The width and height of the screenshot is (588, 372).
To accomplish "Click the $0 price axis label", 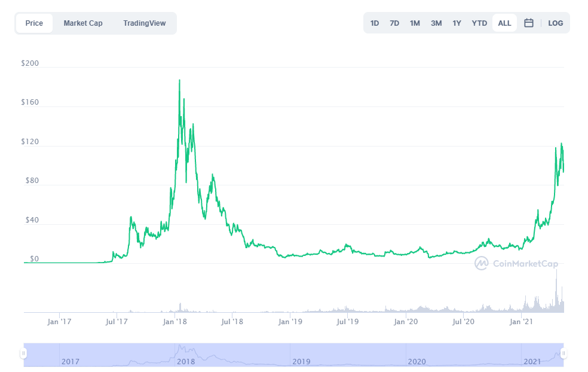I will [34, 259].
